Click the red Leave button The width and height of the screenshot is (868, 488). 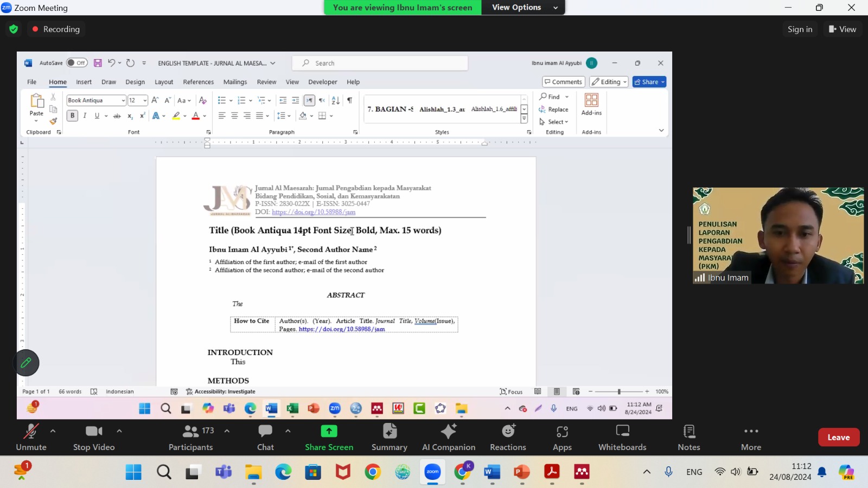pyautogui.click(x=838, y=437)
